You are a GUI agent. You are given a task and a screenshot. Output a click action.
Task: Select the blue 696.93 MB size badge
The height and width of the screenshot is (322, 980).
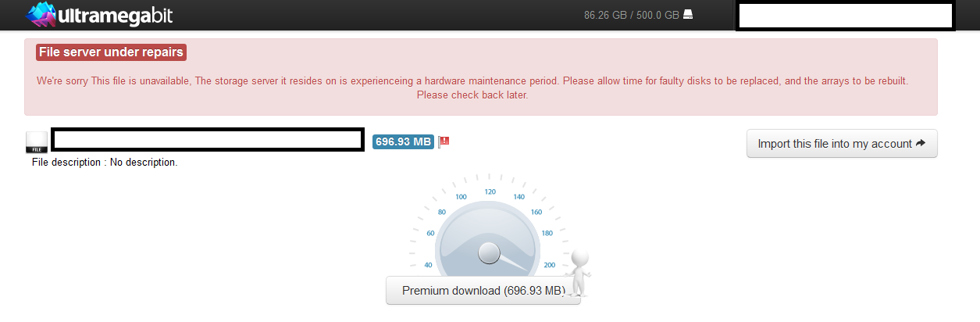[403, 141]
